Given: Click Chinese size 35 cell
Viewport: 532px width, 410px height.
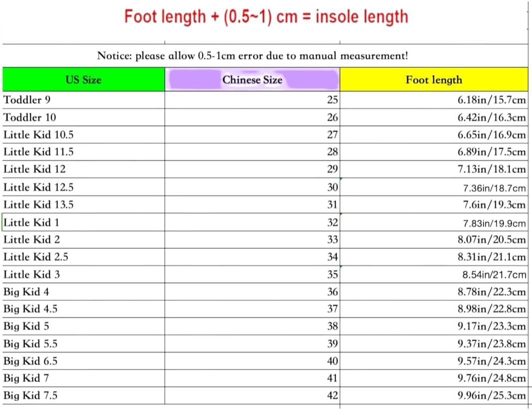Looking at the screenshot, I should click(252, 274).
